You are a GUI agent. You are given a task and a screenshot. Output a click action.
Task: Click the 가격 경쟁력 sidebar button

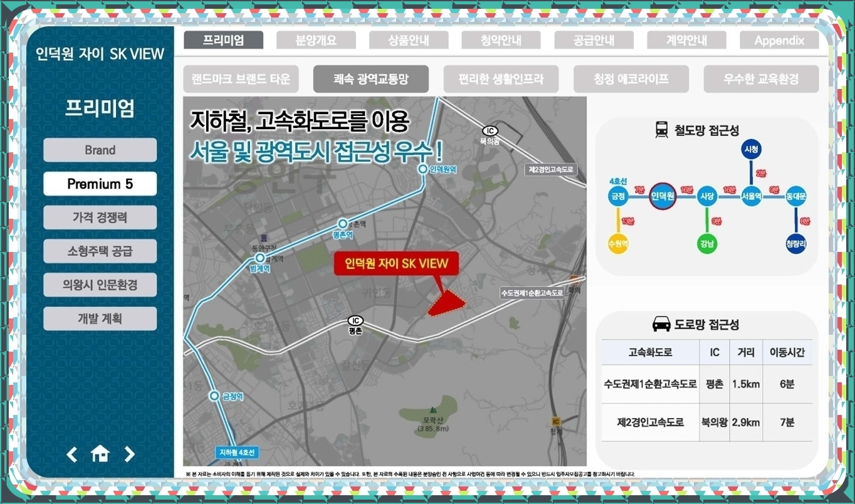coord(100,218)
